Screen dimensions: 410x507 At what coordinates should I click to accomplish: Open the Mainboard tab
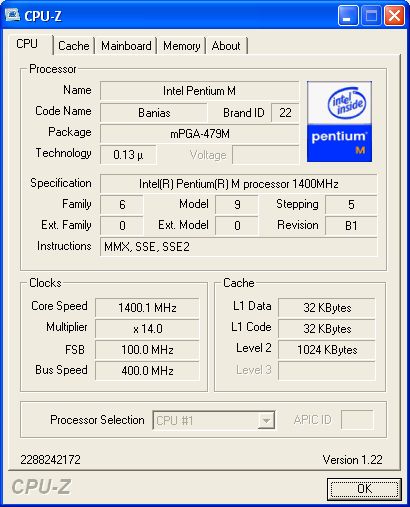126,46
